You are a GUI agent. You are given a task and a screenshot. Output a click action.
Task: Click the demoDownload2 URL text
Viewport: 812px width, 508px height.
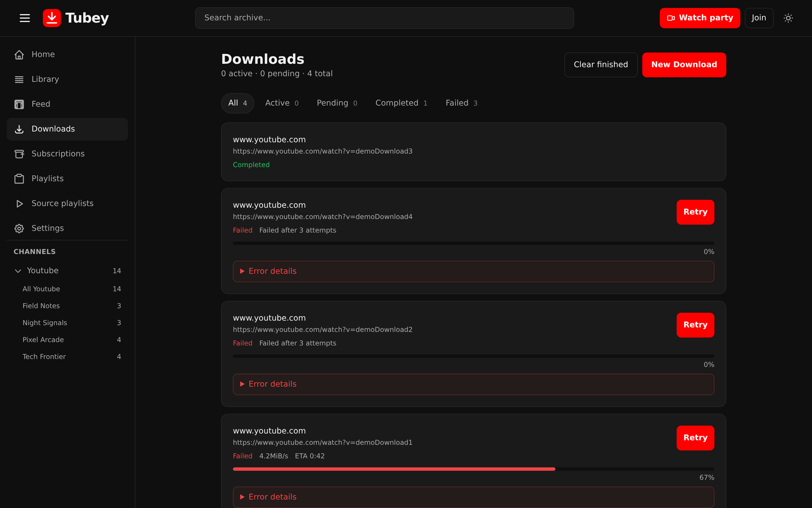322,330
